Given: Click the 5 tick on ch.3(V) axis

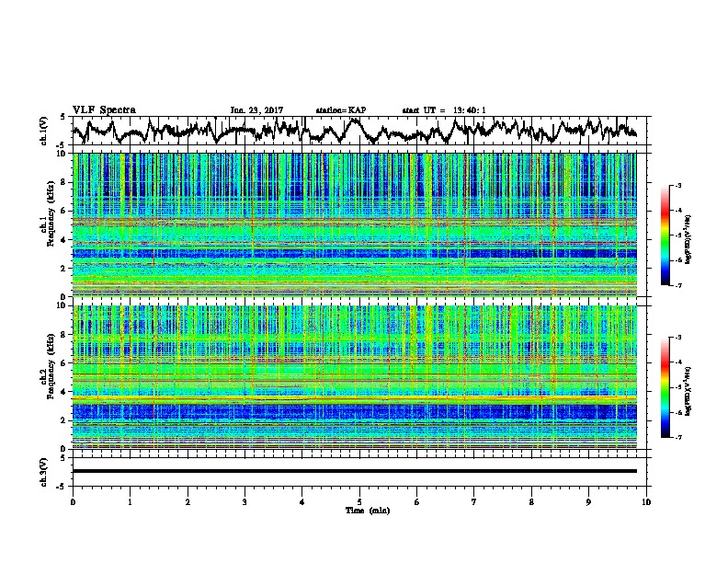Looking at the screenshot, I should click(x=63, y=458).
